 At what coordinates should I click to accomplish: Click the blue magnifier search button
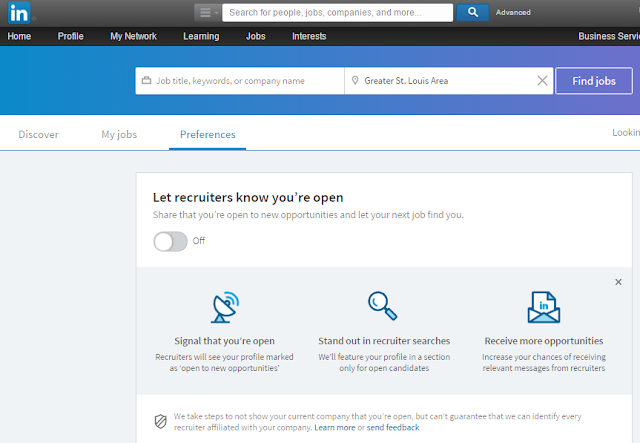coord(473,12)
